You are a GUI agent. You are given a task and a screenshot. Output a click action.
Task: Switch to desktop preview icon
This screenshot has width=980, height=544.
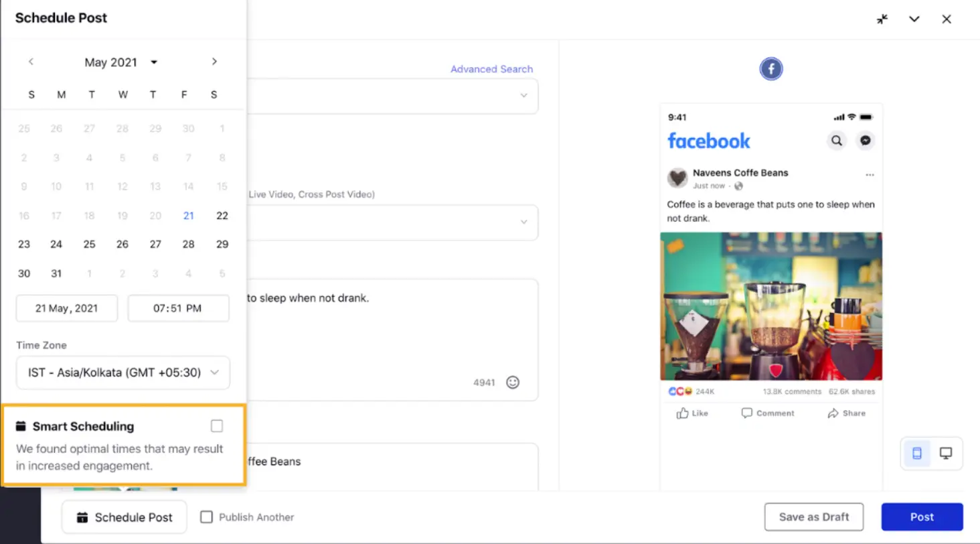point(946,454)
